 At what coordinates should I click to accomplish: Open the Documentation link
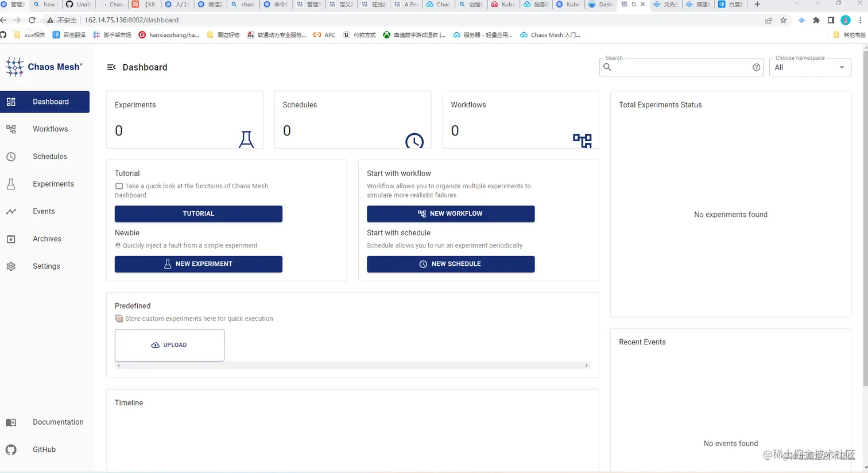[x=45, y=422]
